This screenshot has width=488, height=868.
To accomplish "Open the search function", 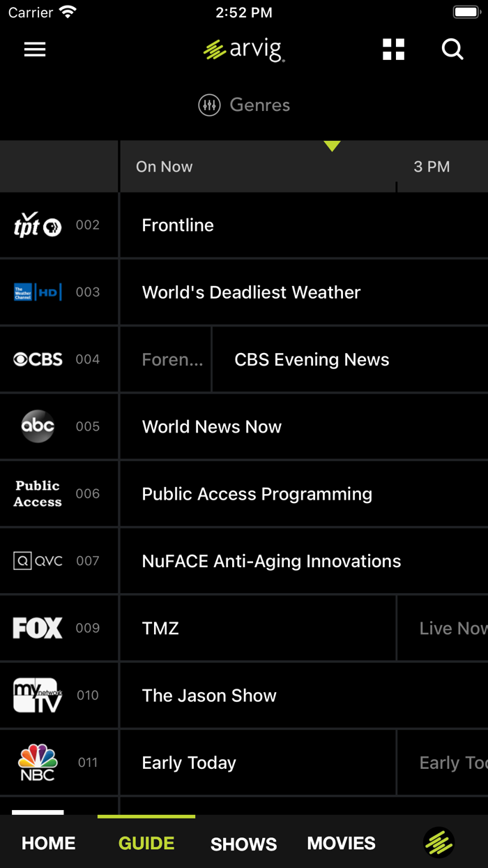I will click(x=452, y=49).
